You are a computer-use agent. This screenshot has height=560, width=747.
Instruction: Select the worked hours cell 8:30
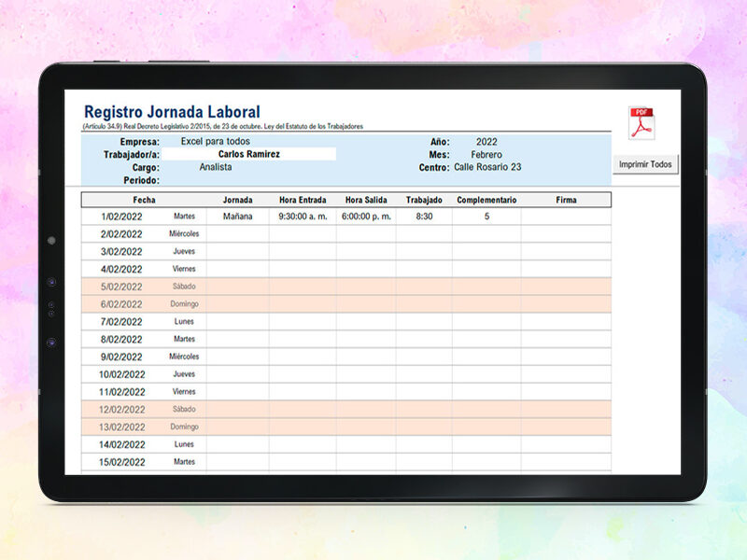(424, 217)
